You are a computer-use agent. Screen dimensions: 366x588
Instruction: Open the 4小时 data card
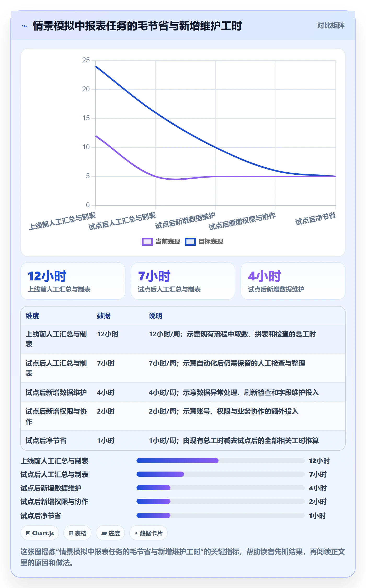pyautogui.click(x=293, y=281)
